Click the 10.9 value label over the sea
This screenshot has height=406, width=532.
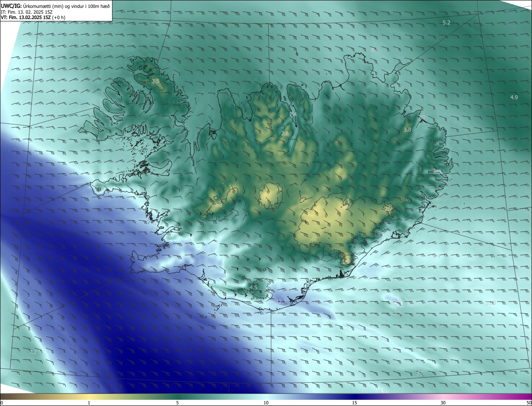397,300
